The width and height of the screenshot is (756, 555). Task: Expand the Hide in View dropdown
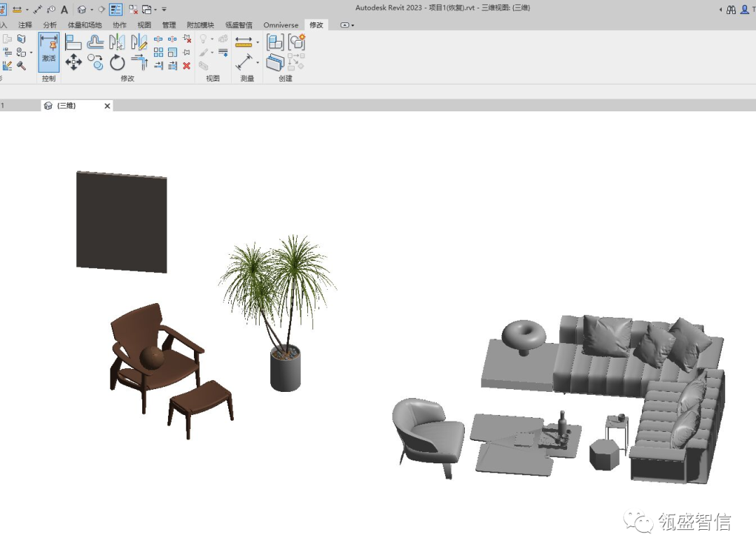tap(212, 39)
